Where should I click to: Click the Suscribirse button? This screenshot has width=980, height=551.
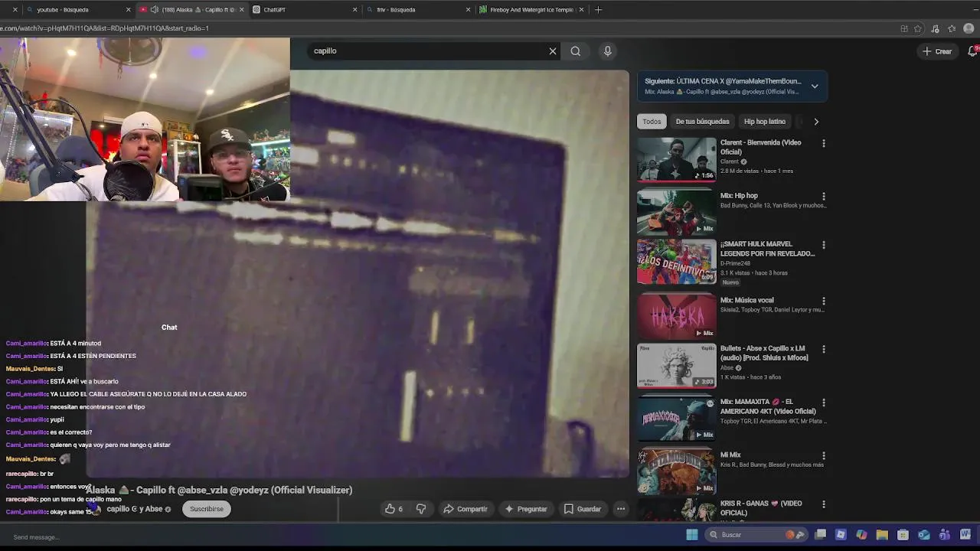click(207, 509)
